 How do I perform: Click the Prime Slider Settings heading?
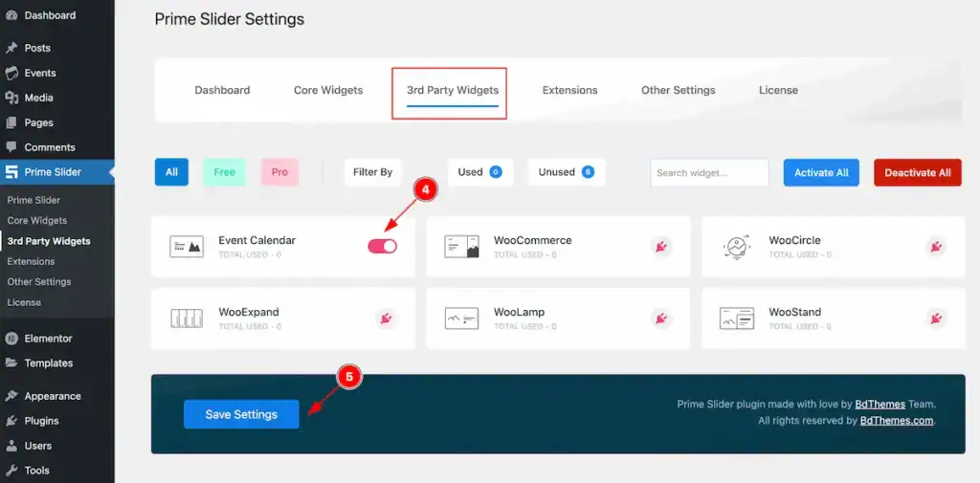(230, 19)
